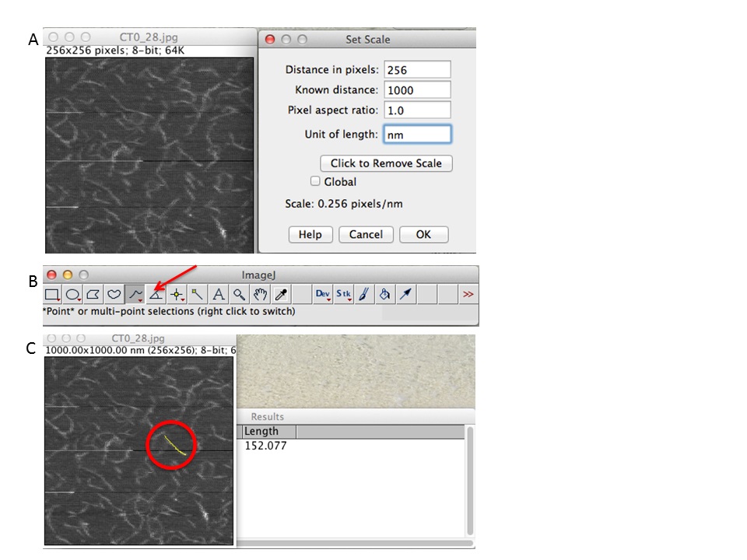Select the 152.077 length value

(266, 446)
